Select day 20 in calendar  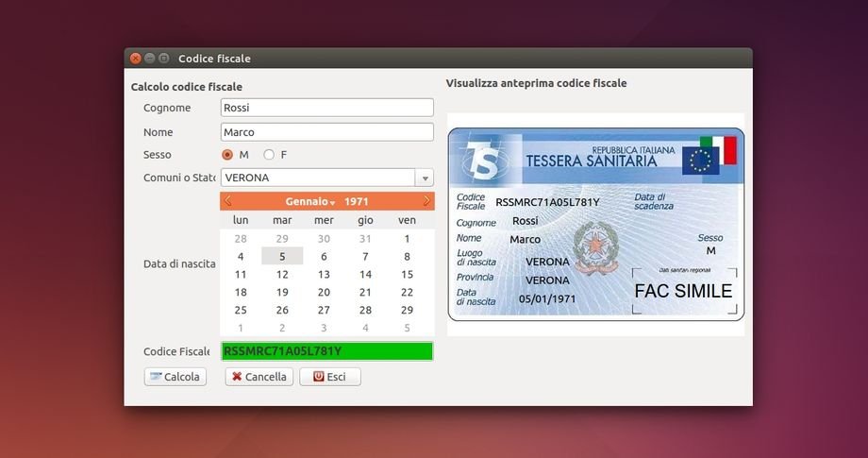point(324,293)
